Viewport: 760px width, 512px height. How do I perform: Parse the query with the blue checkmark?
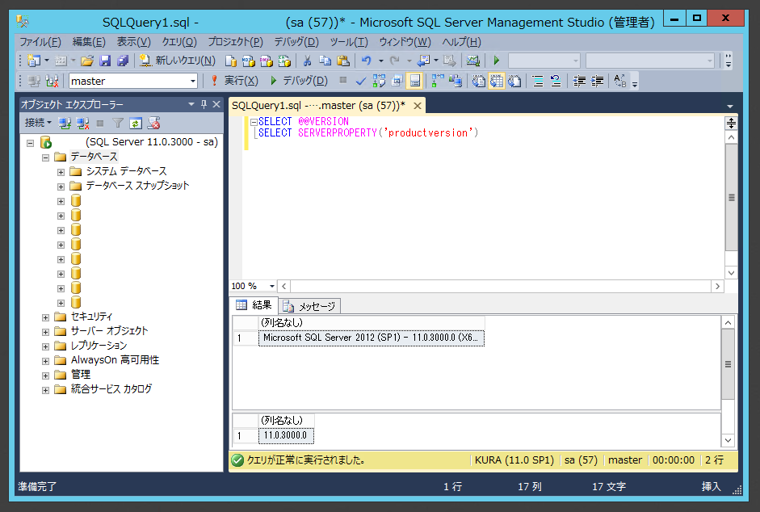[361, 81]
